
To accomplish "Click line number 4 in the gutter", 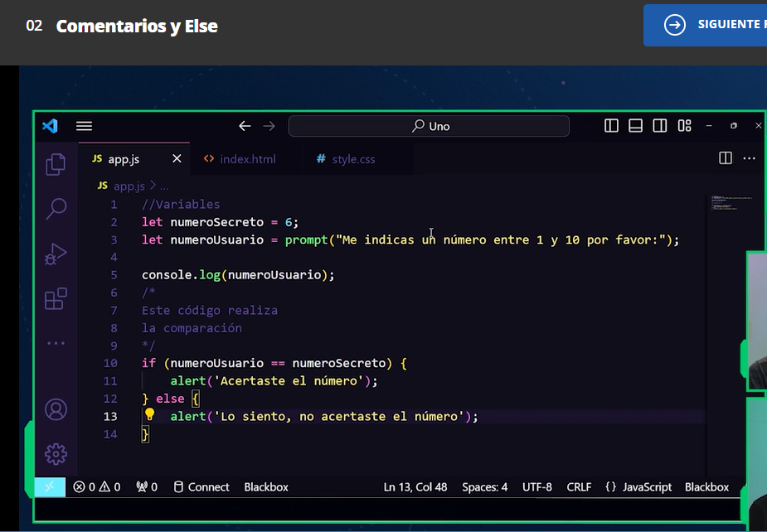I will pyautogui.click(x=114, y=257).
